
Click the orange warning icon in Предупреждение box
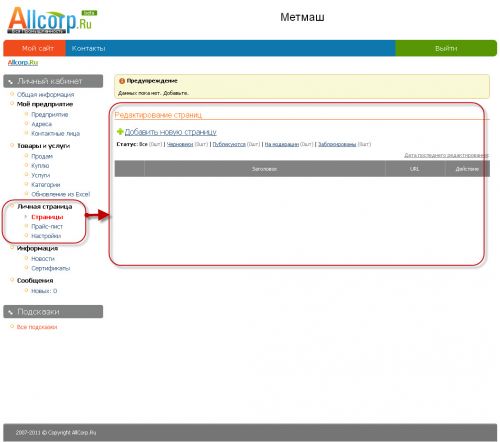122,81
